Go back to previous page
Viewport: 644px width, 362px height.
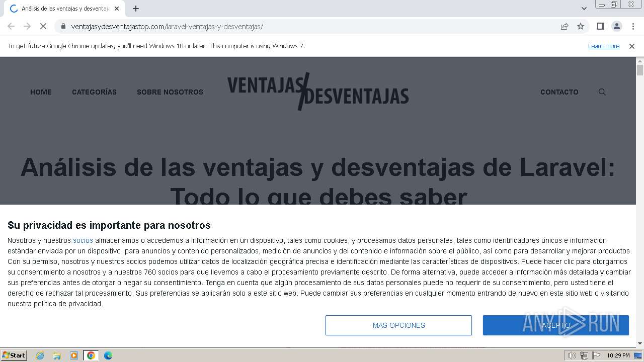[11, 26]
